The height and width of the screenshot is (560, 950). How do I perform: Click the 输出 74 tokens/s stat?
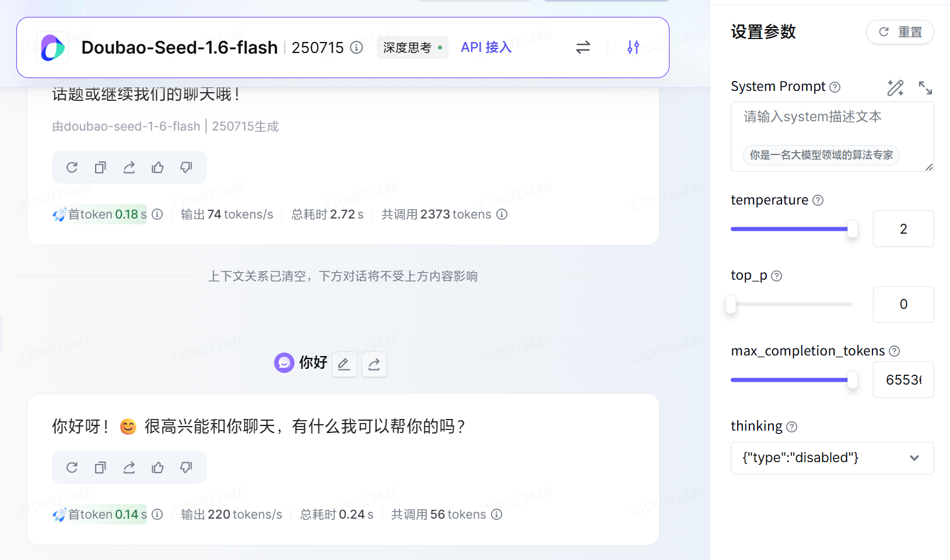(227, 214)
